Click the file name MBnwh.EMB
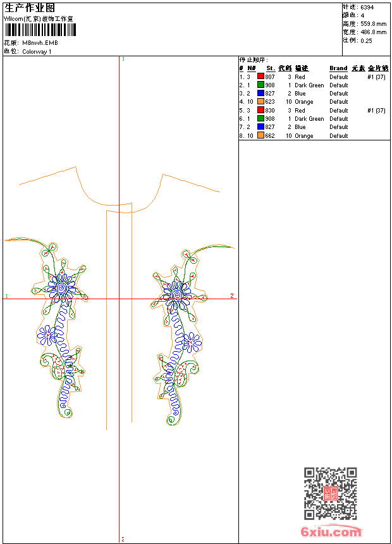Viewport: 392px width, 544px height. [40, 43]
